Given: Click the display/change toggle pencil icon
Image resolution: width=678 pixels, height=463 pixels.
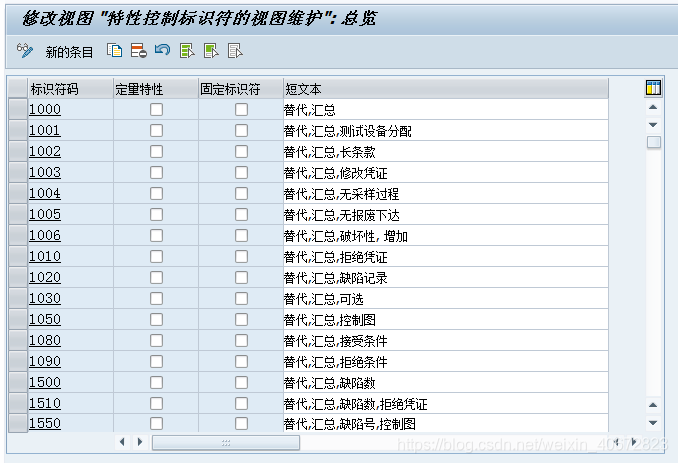Looking at the screenshot, I should [x=25, y=51].
